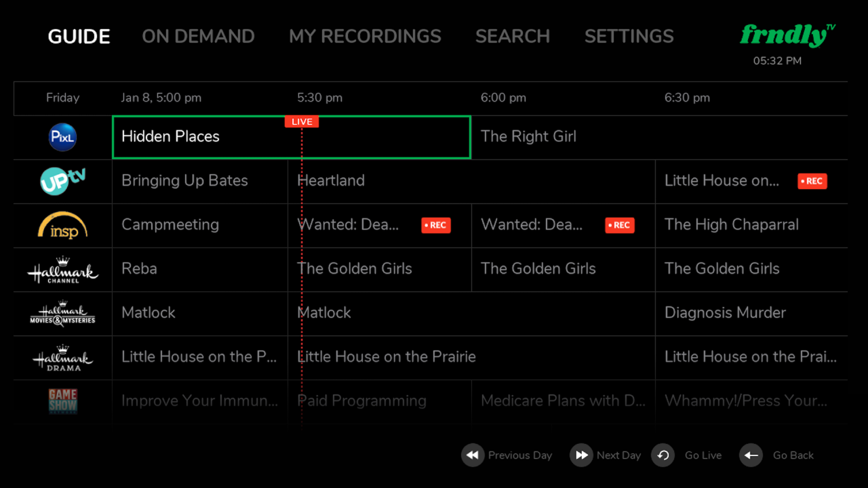This screenshot has width=868, height=488.
Task: Select the UPtv channel logo
Action: point(63,181)
